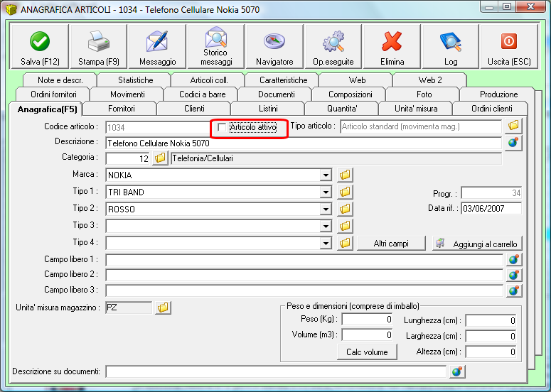The height and width of the screenshot is (392, 551).
Task: Open the Note e descr. tab
Action: click(60, 80)
